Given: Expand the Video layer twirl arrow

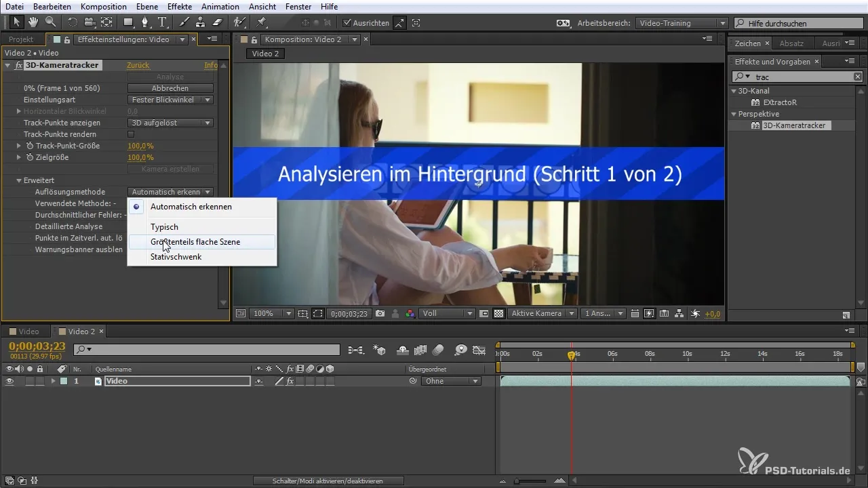Looking at the screenshot, I should pyautogui.click(x=54, y=382).
